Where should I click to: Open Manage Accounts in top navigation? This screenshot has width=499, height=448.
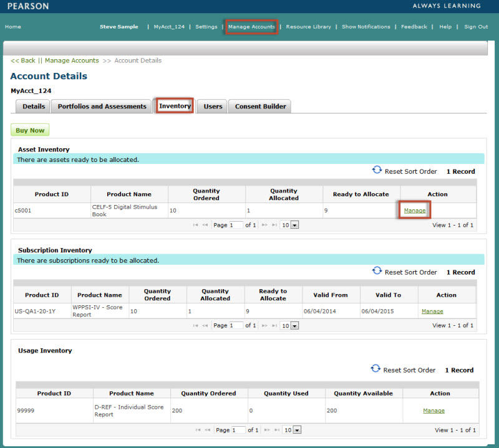click(x=251, y=27)
